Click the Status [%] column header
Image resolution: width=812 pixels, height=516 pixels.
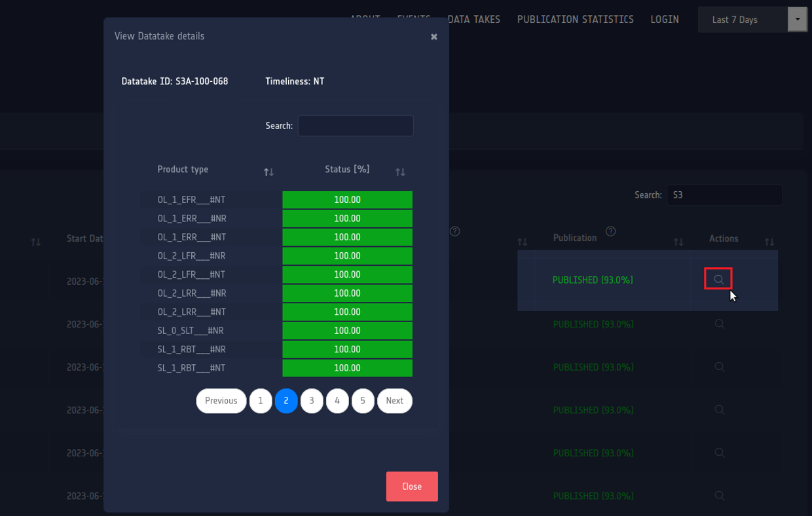pyautogui.click(x=347, y=169)
